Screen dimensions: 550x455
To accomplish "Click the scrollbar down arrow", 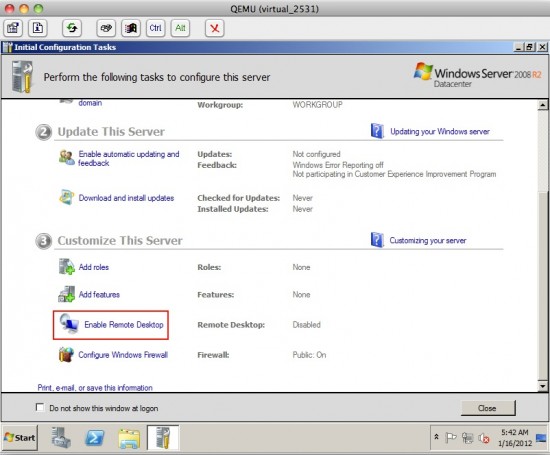I will click(543, 387).
